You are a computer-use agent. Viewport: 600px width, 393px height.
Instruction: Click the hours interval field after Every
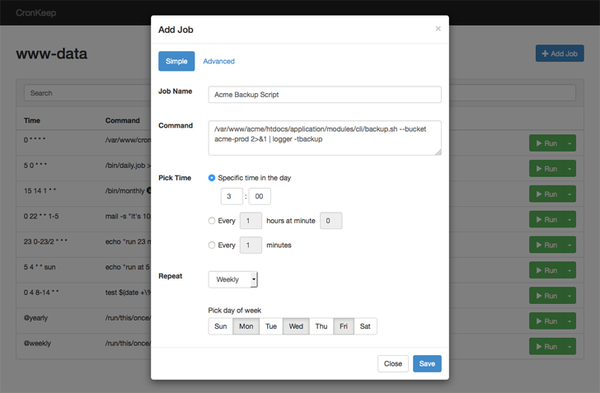251,221
